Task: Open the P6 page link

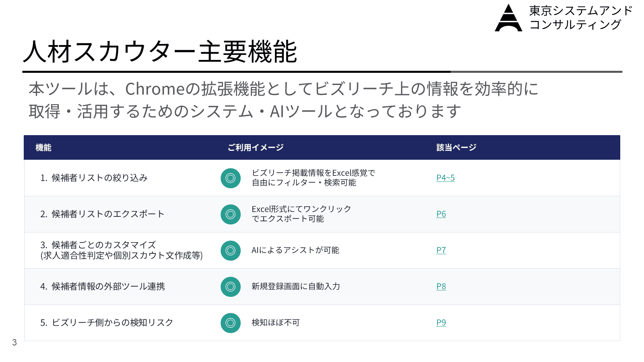Action: pyautogui.click(x=441, y=214)
